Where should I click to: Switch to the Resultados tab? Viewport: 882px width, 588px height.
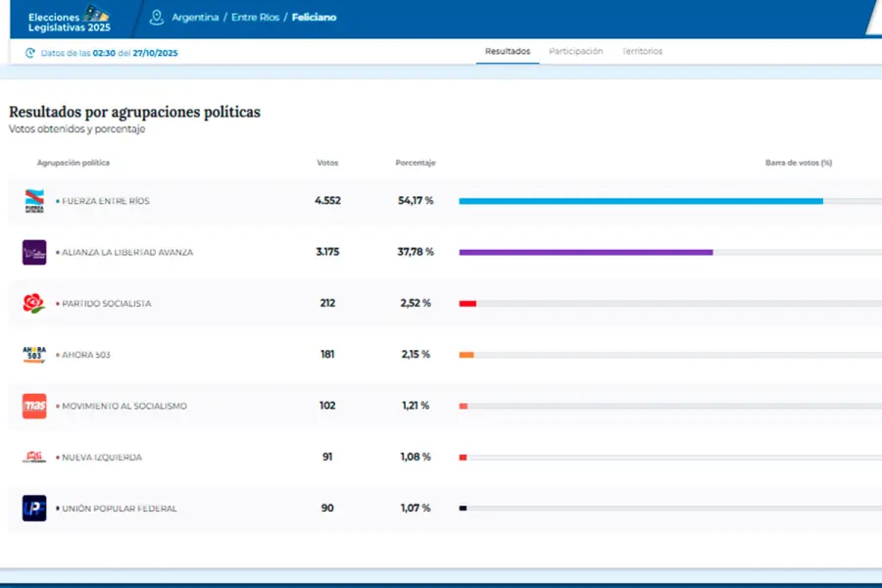pos(508,51)
